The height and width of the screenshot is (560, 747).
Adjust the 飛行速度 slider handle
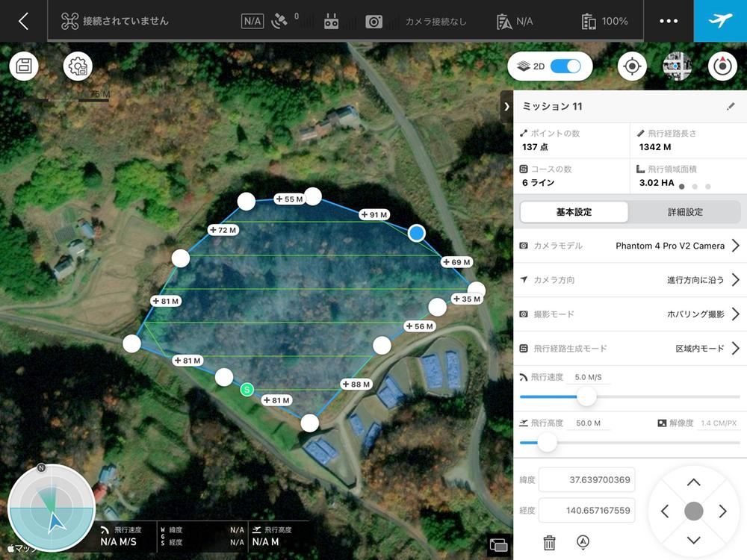pos(586,396)
